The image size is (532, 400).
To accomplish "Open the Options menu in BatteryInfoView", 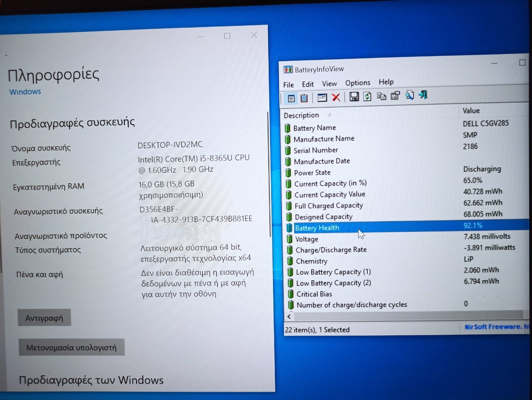I will coord(358,83).
